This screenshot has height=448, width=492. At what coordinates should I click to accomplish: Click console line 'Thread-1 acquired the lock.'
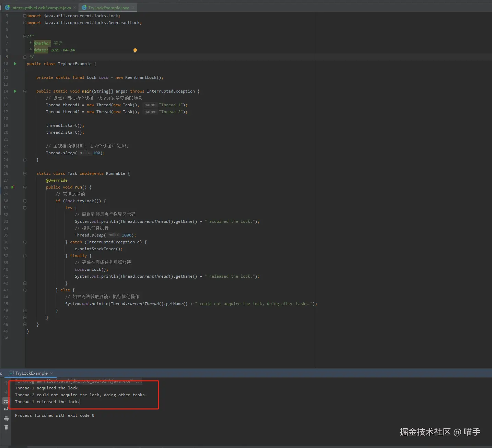47,388
